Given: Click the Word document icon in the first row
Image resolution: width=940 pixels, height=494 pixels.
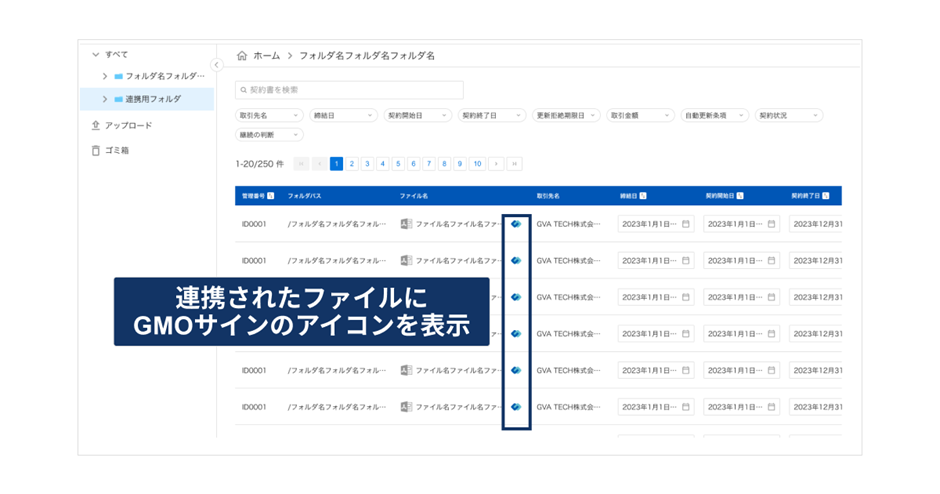Looking at the screenshot, I should 406,224.
